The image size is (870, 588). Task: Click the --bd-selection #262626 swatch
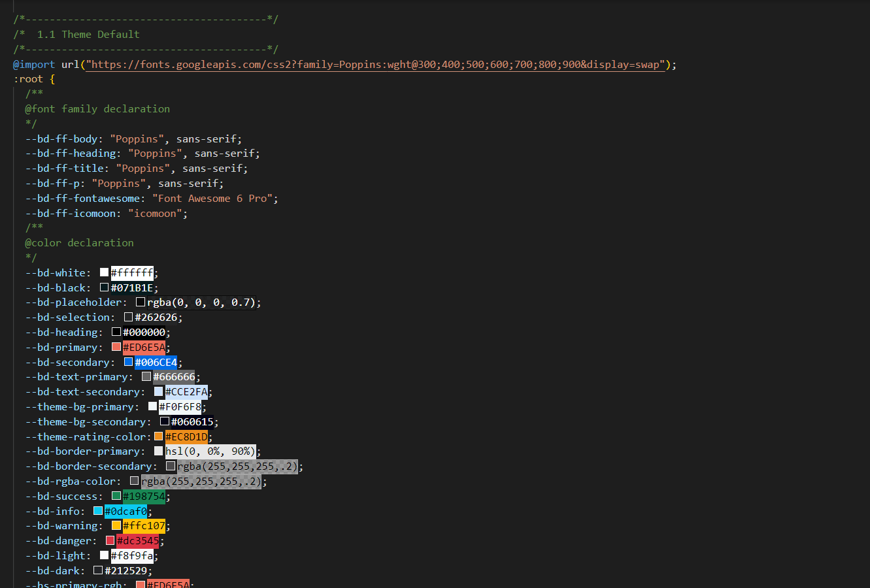click(129, 317)
